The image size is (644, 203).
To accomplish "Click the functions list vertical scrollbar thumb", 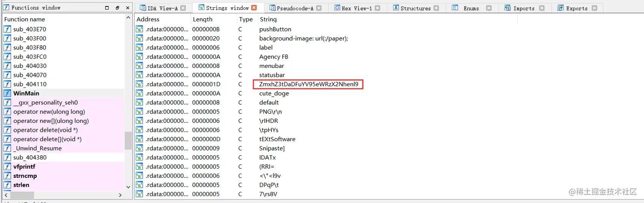I will [128, 140].
